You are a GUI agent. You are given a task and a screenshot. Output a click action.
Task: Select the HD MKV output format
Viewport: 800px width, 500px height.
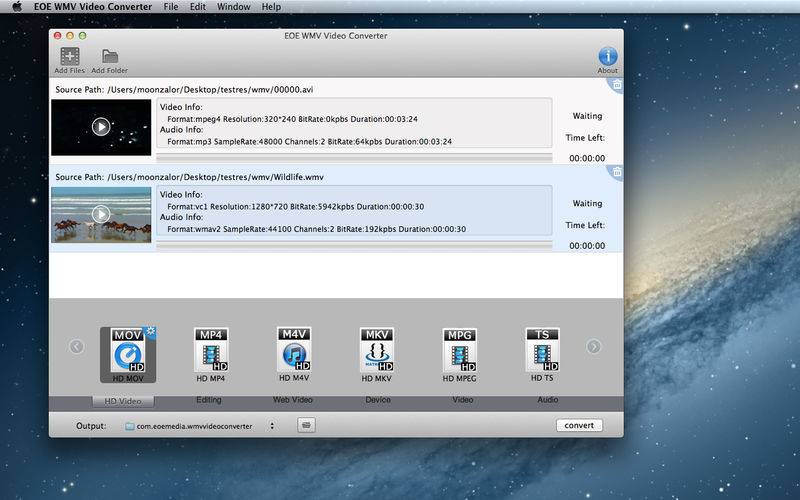click(377, 355)
